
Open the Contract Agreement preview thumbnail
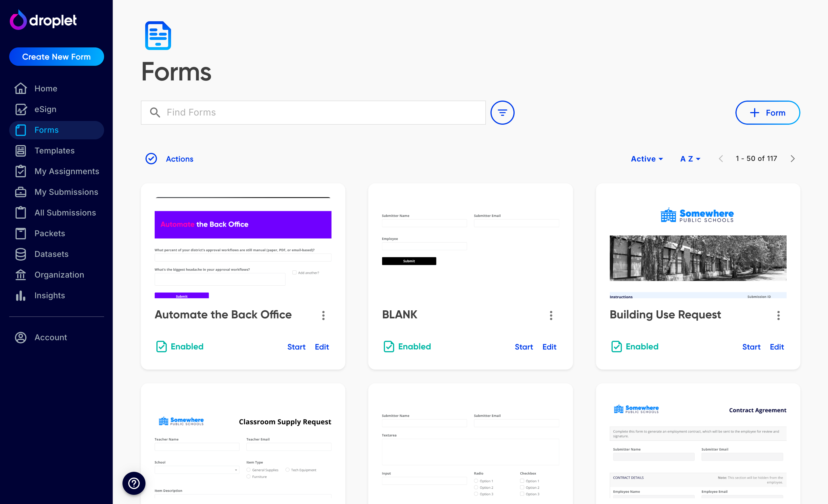(x=698, y=448)
